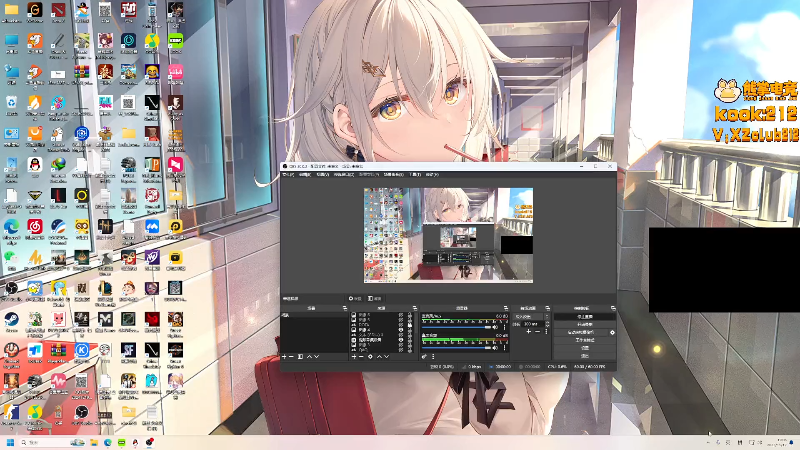
Task: Open Properties button on source toolbar
Action: [x=356, y=298]
